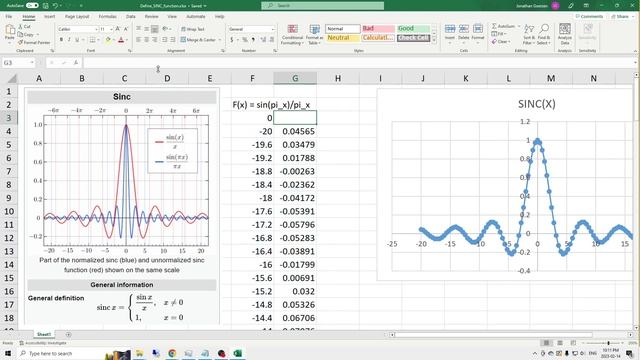Toggle Bottom Align for cells
The image size is (640, 360).
click(155, 29)
